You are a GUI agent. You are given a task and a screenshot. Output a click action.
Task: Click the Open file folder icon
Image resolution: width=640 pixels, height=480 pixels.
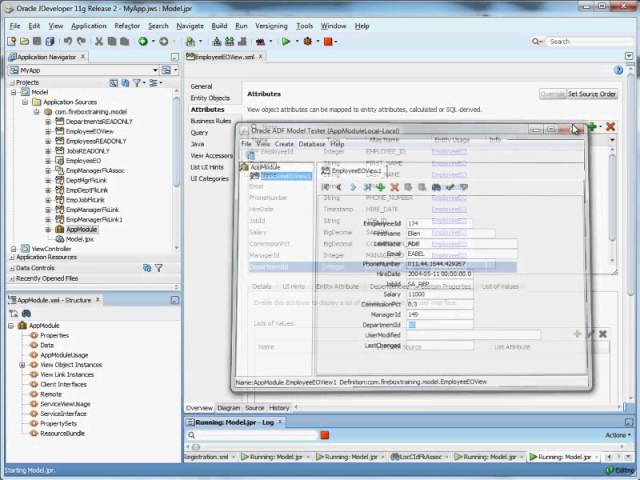24,41
